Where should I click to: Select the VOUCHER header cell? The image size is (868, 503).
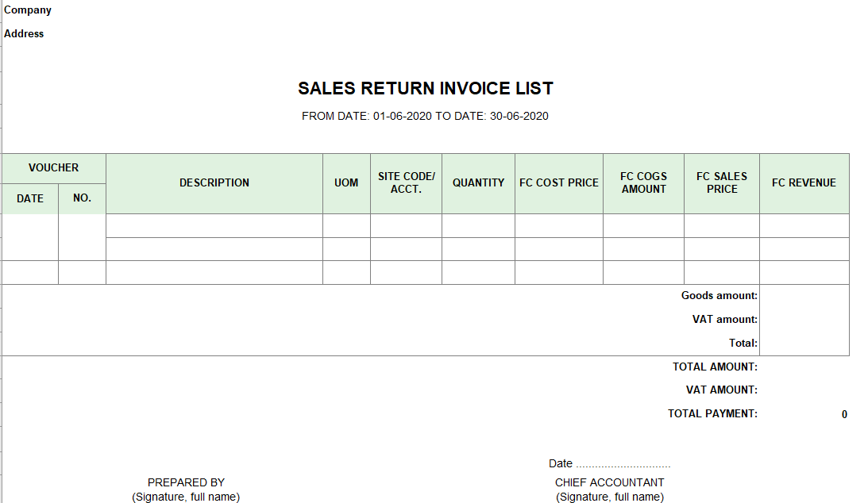pos(54,168)
